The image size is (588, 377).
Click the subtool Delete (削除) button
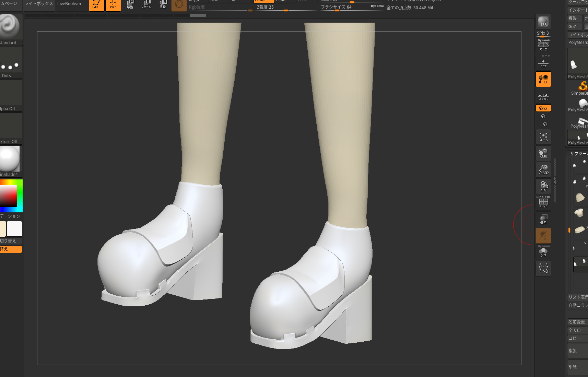578,367
